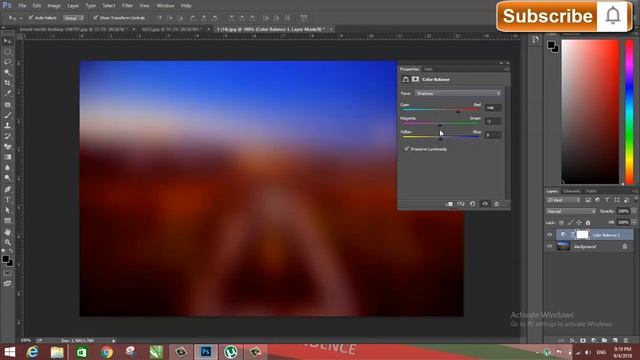Create a new layer in Layers panel
This screenshot has width=640, height=360.
[615, 340]
